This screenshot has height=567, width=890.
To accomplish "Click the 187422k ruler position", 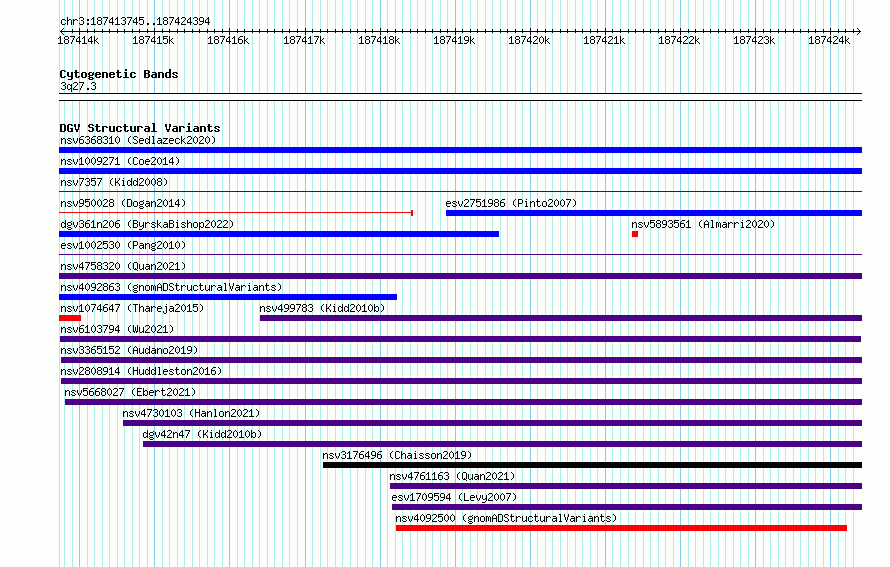I will (679, 40).
